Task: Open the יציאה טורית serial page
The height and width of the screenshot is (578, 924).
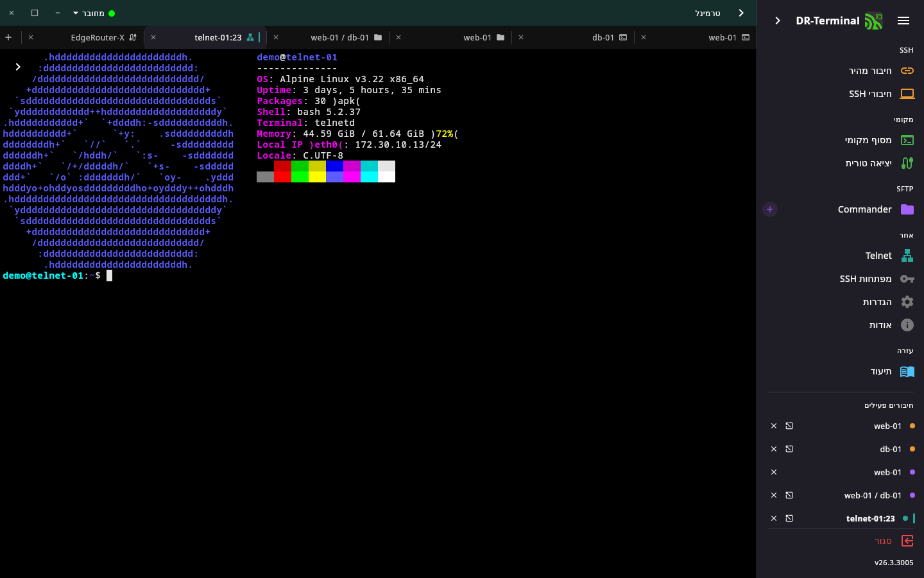Action: coord(841,163)
